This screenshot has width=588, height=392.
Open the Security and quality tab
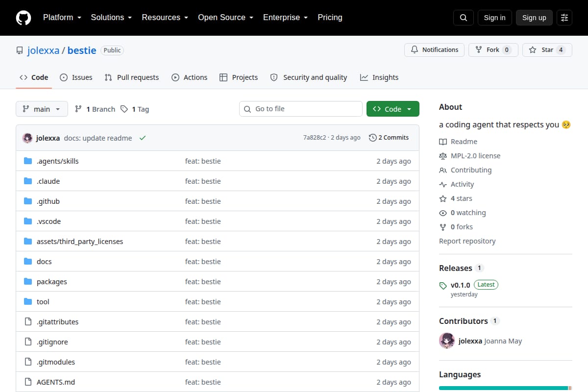[x=309, y=77]
